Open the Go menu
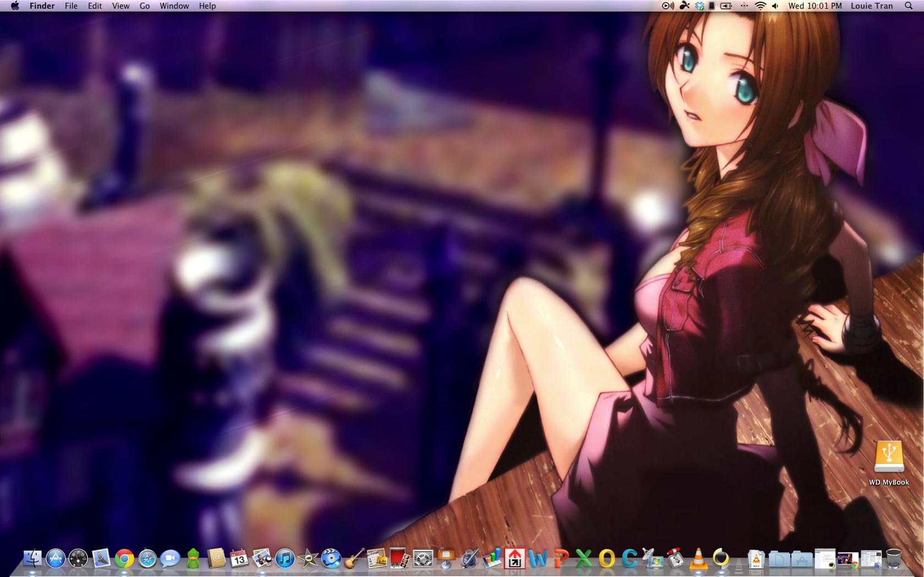Screen dimensions: 924x577 click(145, 6)
